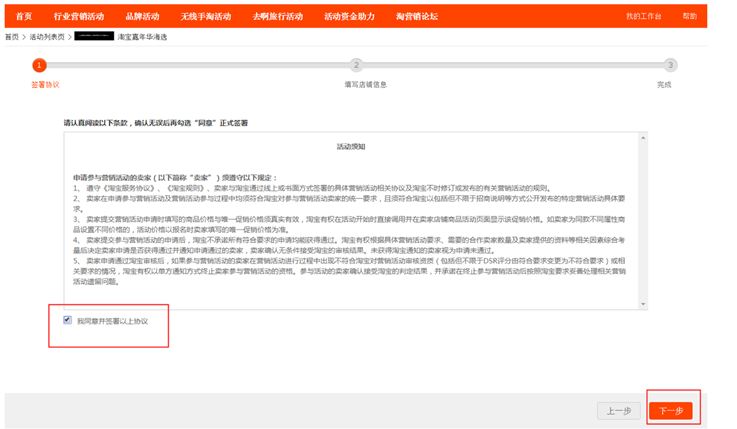Click the 填写店铺信息 step label
The width and height of the screenshot is (737, 429).
[366, 85]
